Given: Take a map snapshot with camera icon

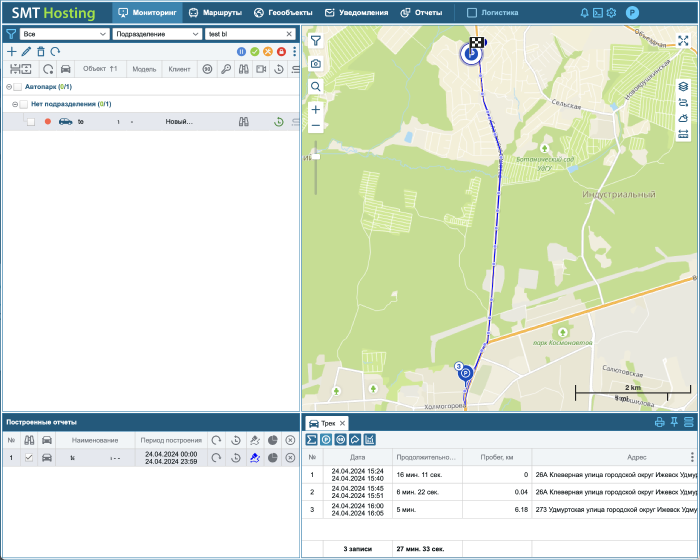Looking at the screenshot, I should click(x=316, y=64).
